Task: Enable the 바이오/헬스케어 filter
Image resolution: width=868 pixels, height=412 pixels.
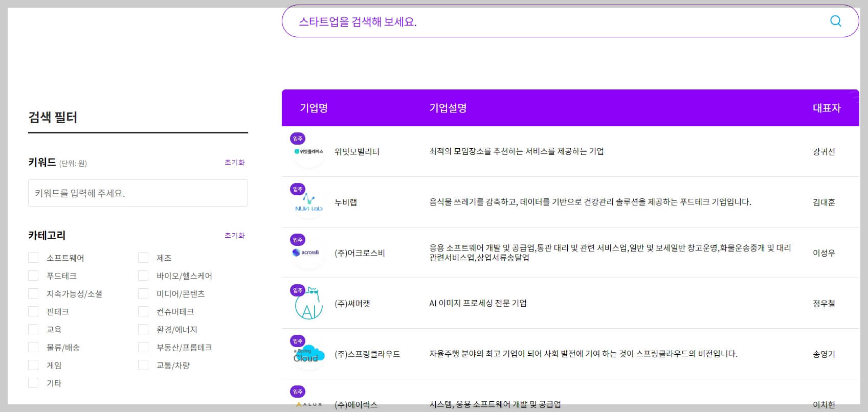Action: pos(143,276)
